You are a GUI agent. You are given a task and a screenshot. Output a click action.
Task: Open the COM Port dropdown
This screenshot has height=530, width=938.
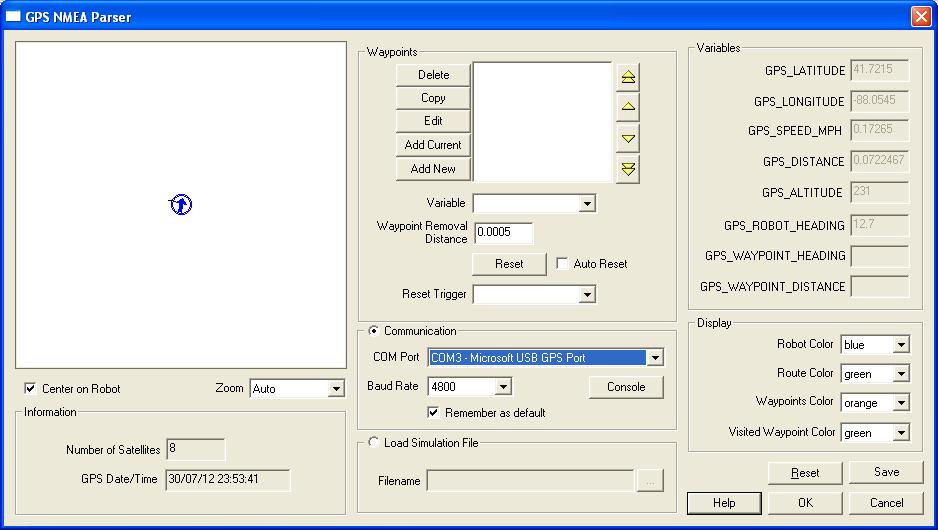point(655,358)
